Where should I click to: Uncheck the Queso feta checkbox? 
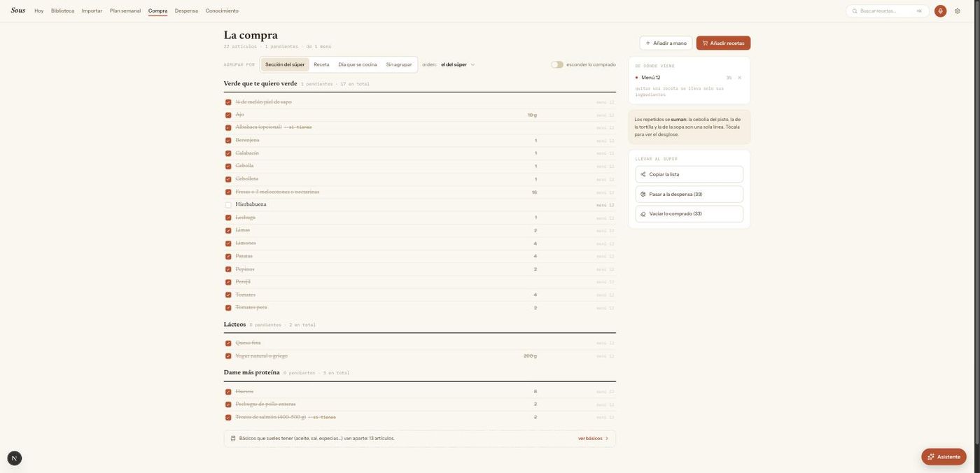coord(228,344)
